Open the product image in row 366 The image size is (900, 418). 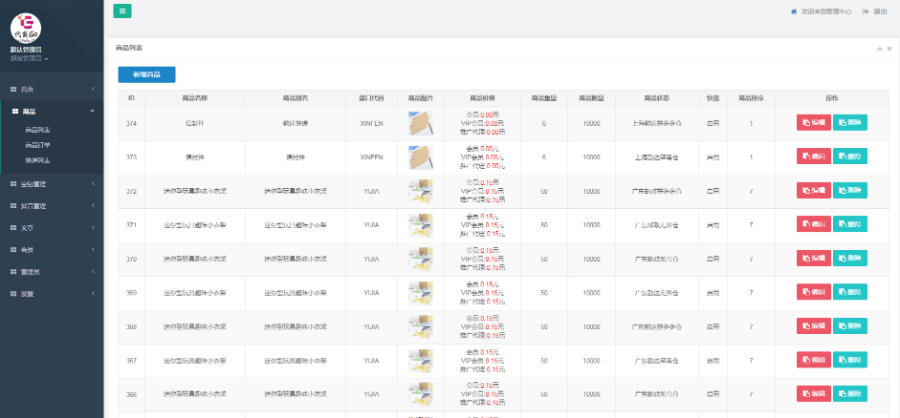point(421,394)
